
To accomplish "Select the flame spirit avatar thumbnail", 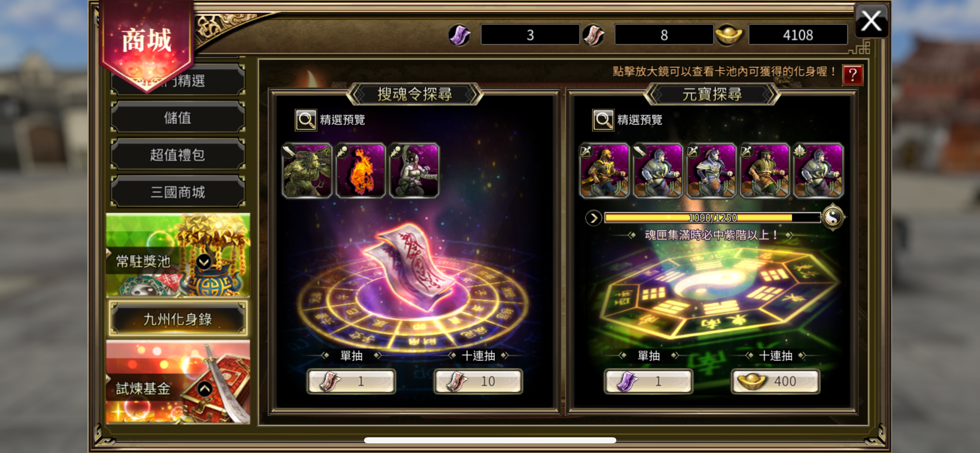I will (360, 170).
